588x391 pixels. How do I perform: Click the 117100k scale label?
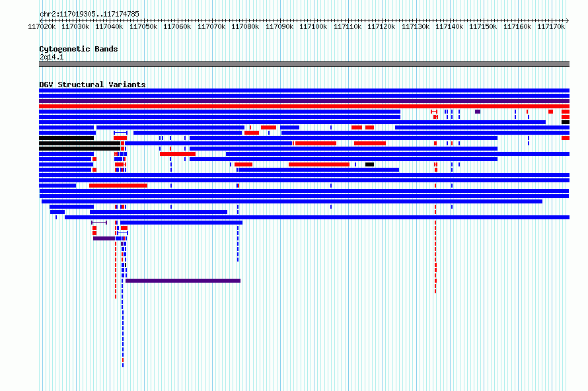tap(313, 26)
